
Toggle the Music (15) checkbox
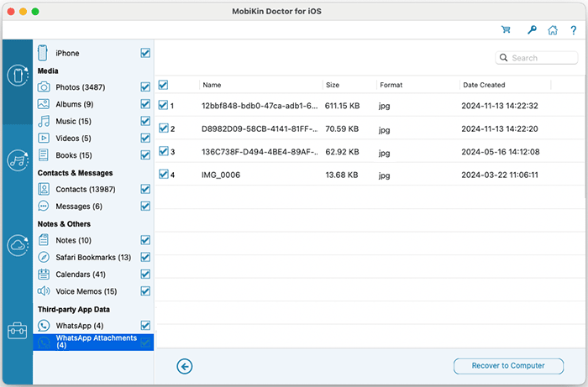coord(145,121)
